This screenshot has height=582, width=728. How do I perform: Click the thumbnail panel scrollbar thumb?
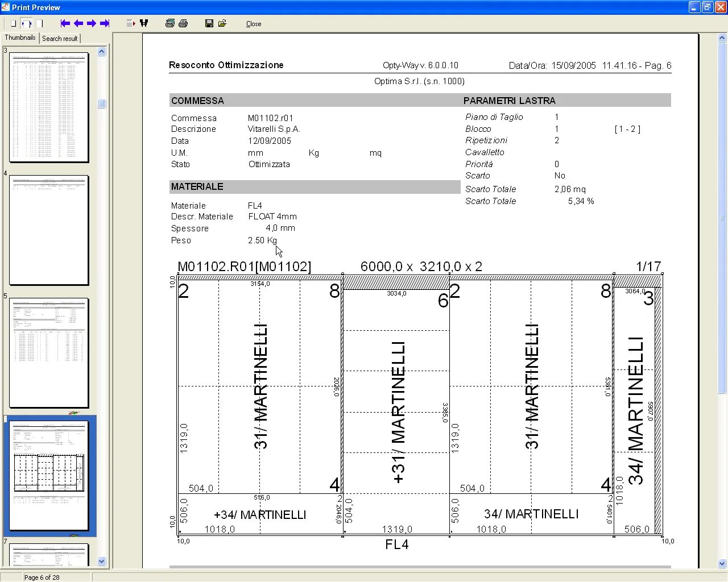[102, 103]
